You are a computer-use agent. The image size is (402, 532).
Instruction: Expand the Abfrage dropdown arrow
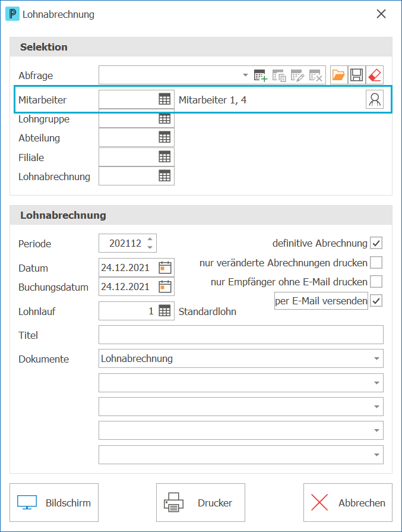point(245,75)
